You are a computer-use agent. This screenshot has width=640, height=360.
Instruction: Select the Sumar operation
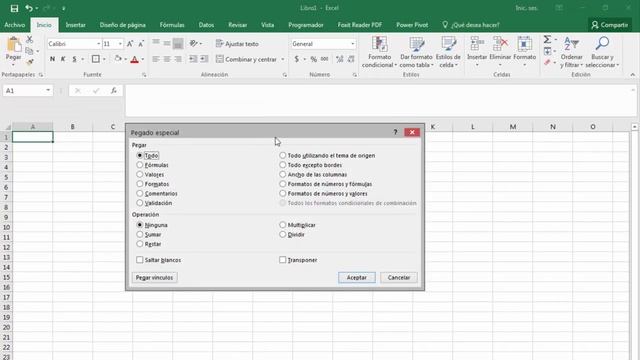pos(140,234)
